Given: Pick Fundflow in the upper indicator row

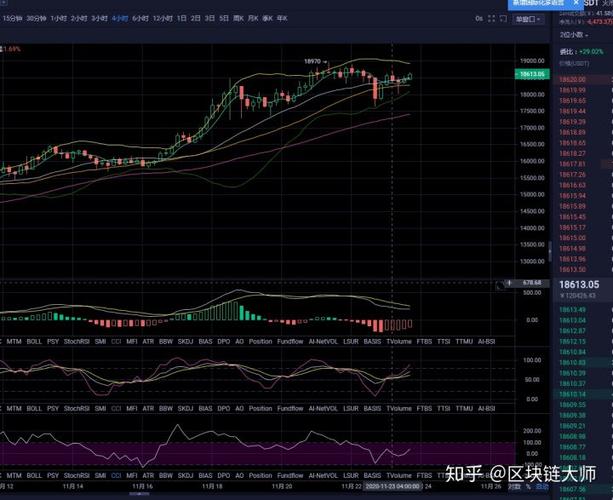Looking at the screenshot, I should pos(291,341).
